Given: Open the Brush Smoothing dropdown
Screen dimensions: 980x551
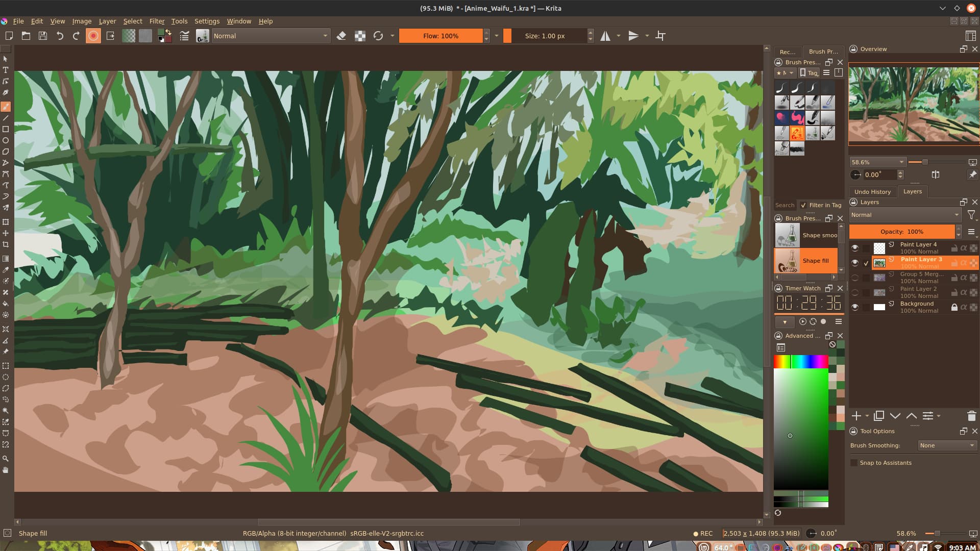Looking at the screenshot, I should coord(947,445).
